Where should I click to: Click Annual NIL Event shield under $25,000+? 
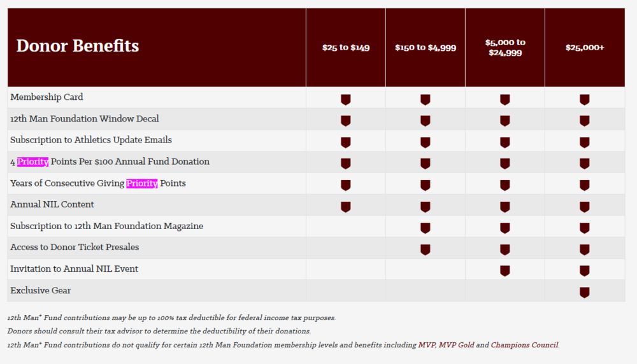tap(585, 270)
